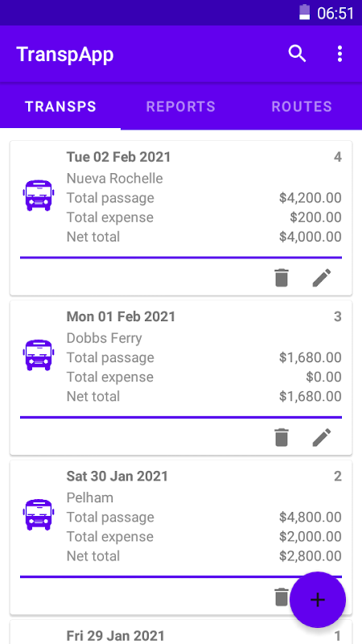362x644 pixels.
Task: Tap the bus icon for Dobbs Ferry
Action: tap(38, 355)
